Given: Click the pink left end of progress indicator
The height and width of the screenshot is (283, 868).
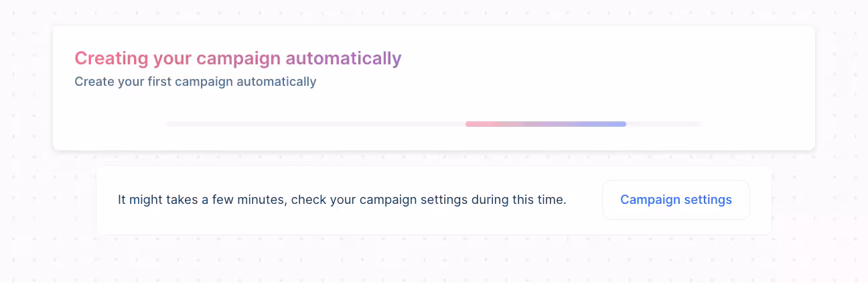Looking at the screenshot, I should click(471, 124).
